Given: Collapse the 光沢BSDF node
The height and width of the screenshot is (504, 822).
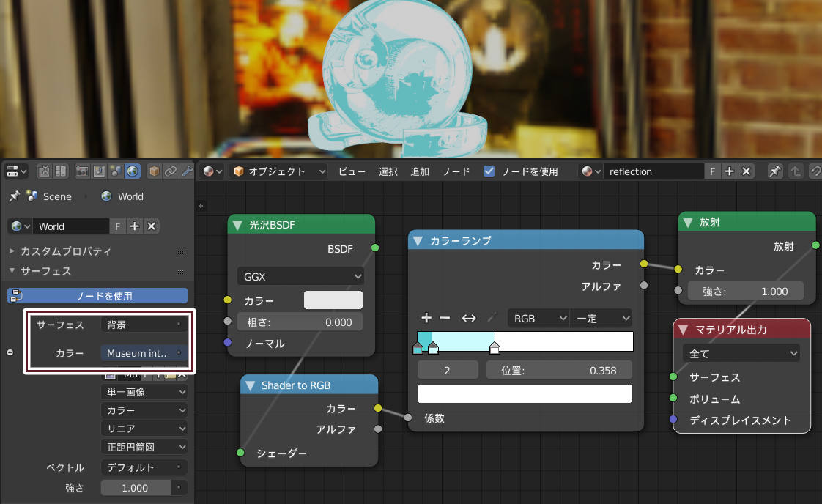Looking at the screenshot, I should pos(237,225).
